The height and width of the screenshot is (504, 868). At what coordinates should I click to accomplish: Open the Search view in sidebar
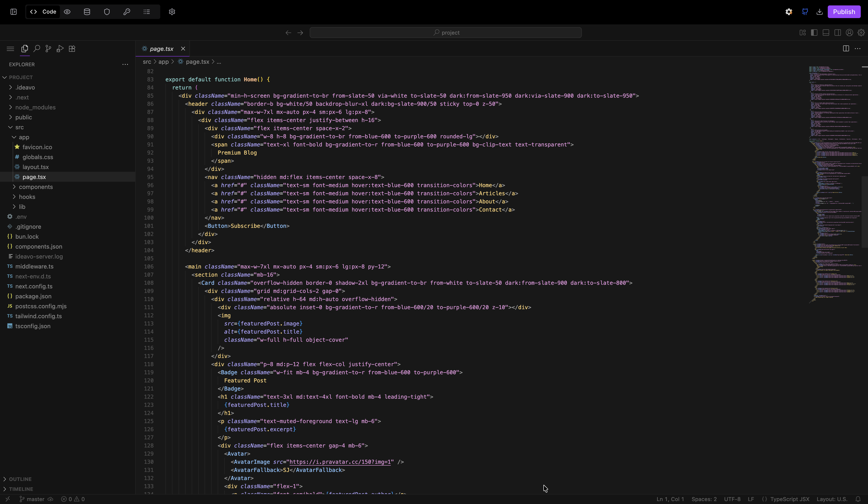click(x=37, y=49)
